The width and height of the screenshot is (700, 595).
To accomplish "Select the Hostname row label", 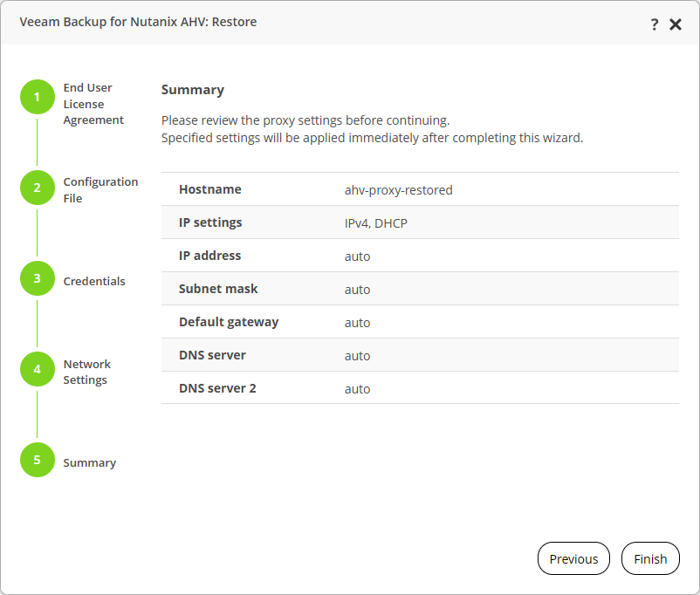I will pos(210,189).
